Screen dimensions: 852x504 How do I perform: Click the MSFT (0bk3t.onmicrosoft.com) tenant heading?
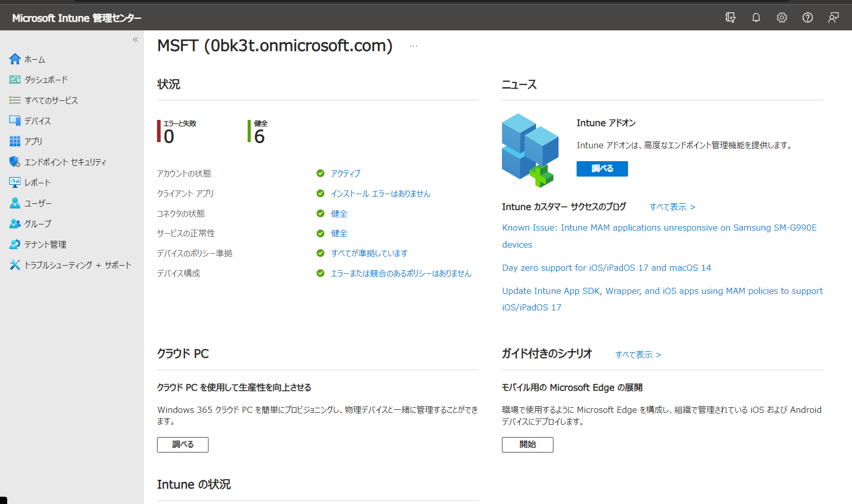(275, 46)
